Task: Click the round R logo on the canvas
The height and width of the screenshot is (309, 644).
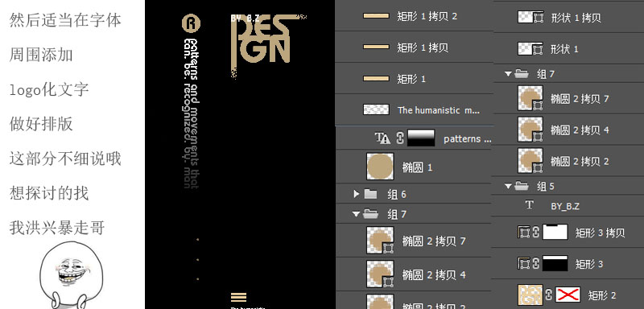Action: 191,23
